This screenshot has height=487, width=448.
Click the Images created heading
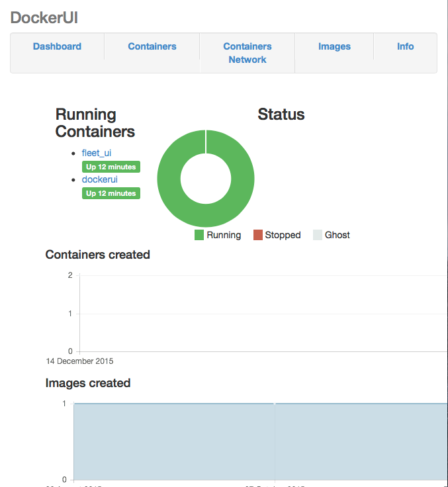coord(88,383)
